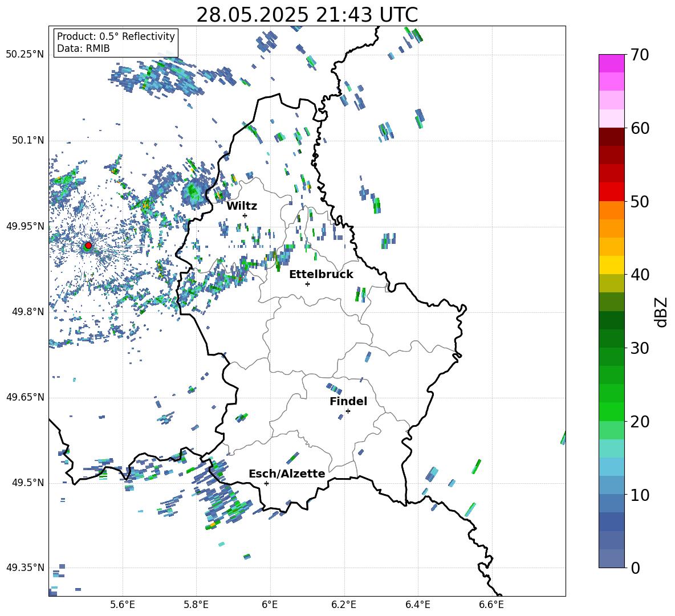
Task: Click the cross marker below Findel
Action: 348,411
